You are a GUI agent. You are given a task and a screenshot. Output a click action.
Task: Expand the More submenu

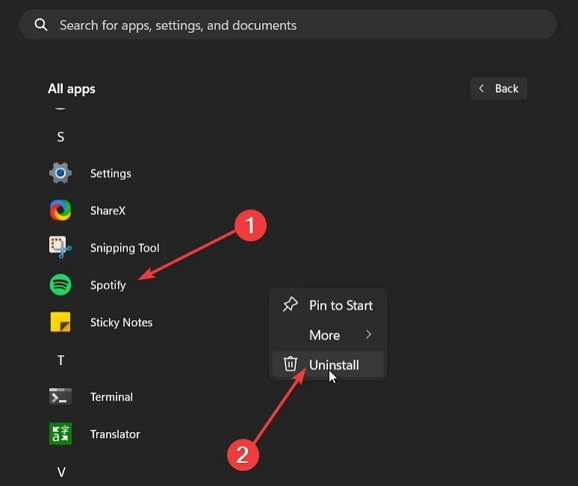[328, 335]
